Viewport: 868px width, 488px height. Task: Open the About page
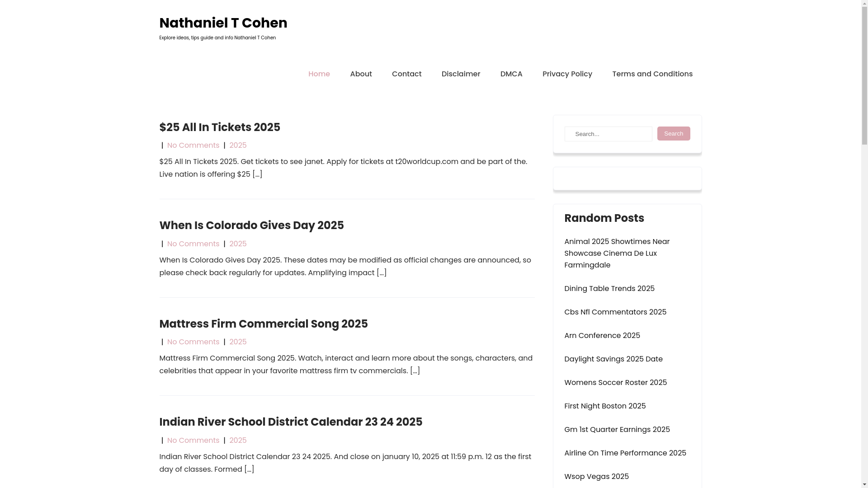point(361,74)
